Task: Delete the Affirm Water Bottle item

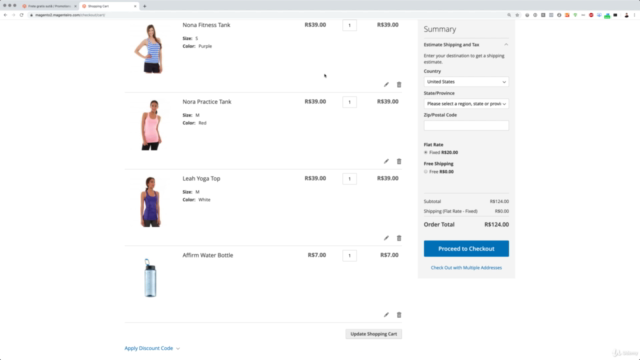Action: [399, 315]
